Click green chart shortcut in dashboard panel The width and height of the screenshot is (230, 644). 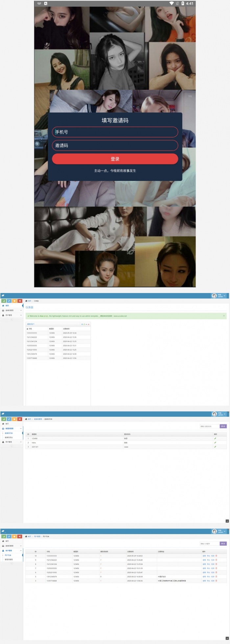(4, 301)
